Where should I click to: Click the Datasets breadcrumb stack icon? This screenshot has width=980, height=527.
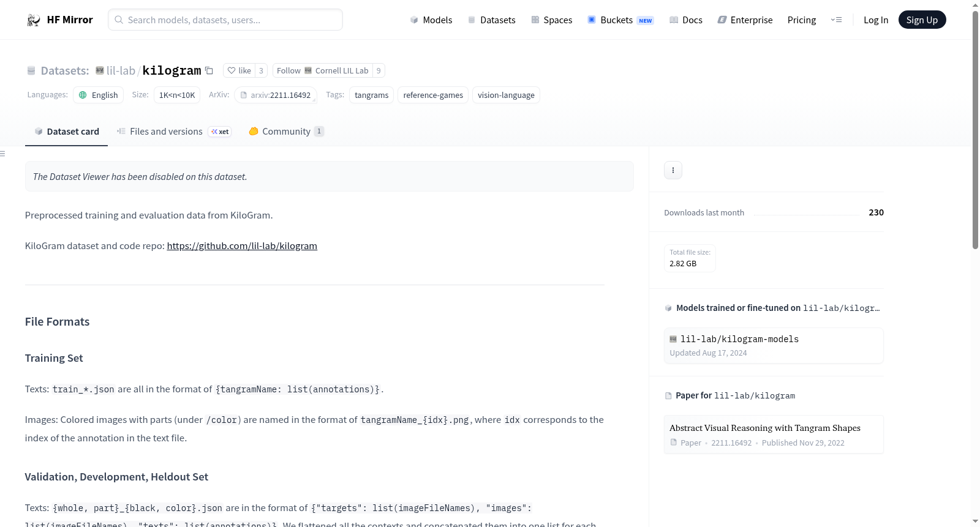pyautogui.click(x=31, y=71)
